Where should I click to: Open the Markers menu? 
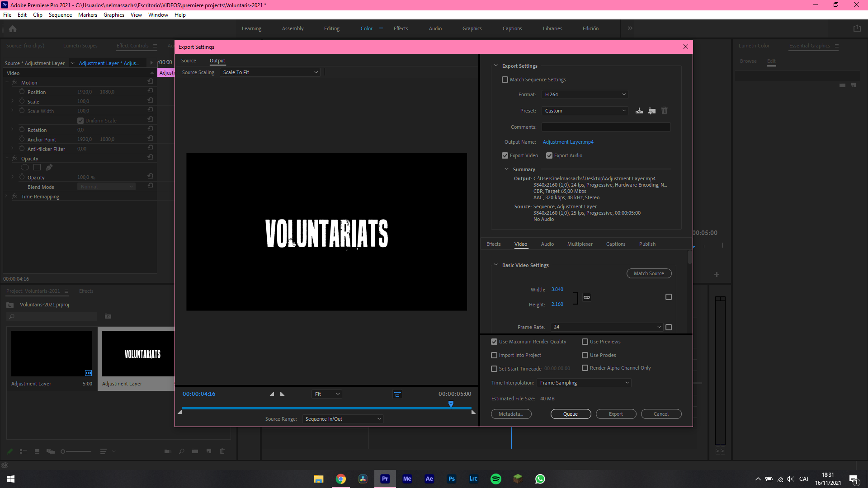[87, 14]
